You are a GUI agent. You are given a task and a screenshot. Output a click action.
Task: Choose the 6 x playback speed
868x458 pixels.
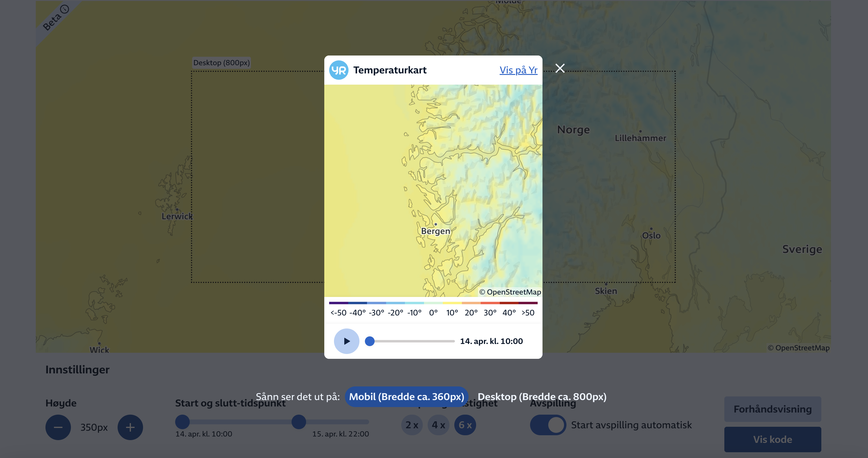pos(465,425)
